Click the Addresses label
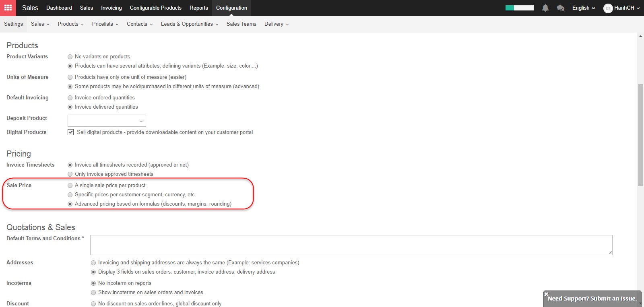Viewport: 644px width, 307px height. tap(20, 263)
